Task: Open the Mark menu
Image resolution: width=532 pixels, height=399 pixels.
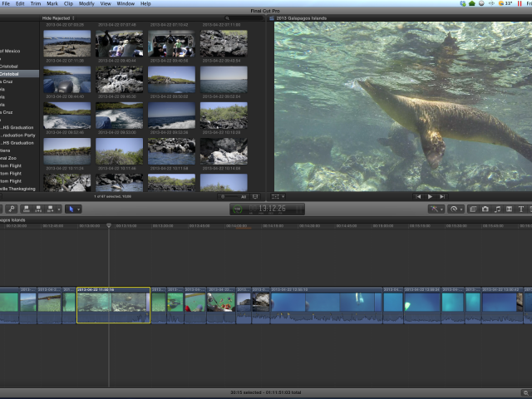Action: click(52, 3)
